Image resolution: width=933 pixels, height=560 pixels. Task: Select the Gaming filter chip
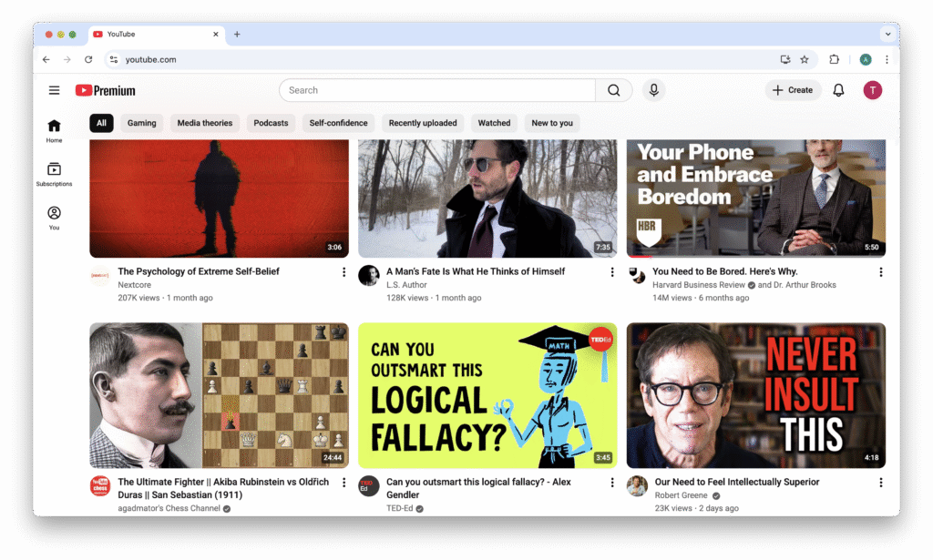(141, 123)
